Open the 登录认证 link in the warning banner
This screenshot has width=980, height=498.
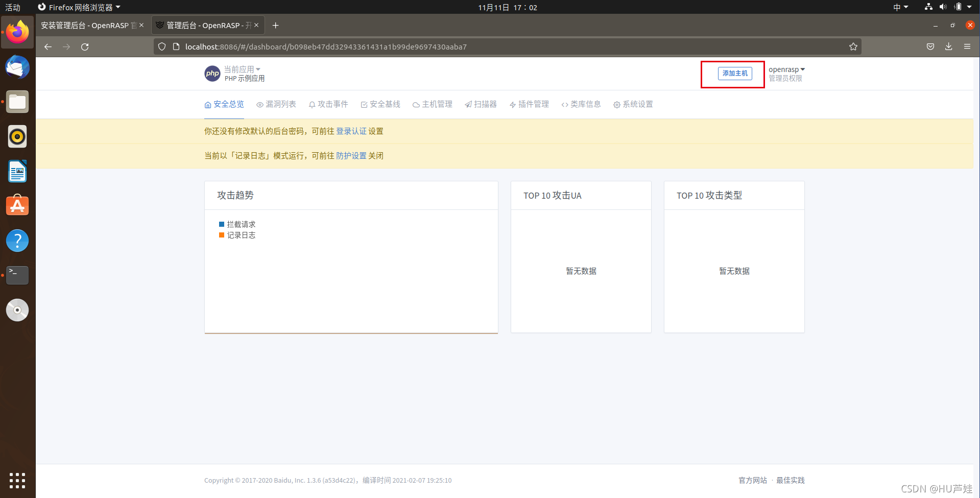click(351, 131)
